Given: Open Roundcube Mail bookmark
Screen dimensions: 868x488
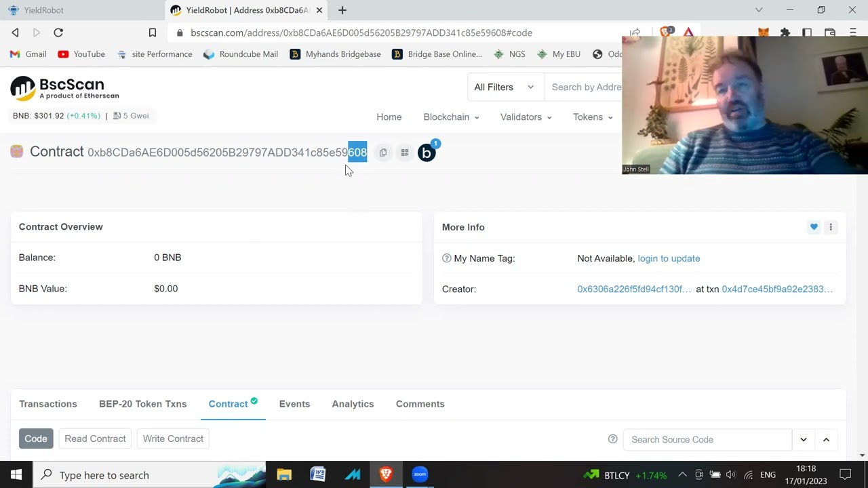Looking at the screenshot, I should tap(241, 54).
